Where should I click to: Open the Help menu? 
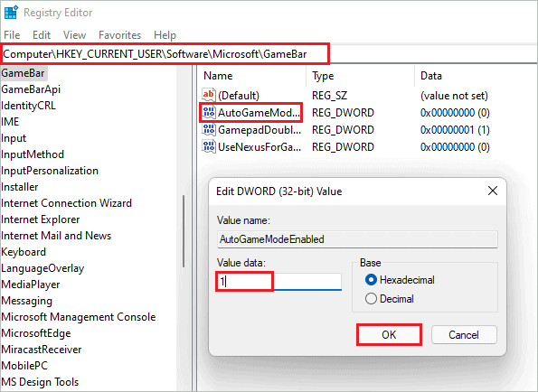click(165, 35)
